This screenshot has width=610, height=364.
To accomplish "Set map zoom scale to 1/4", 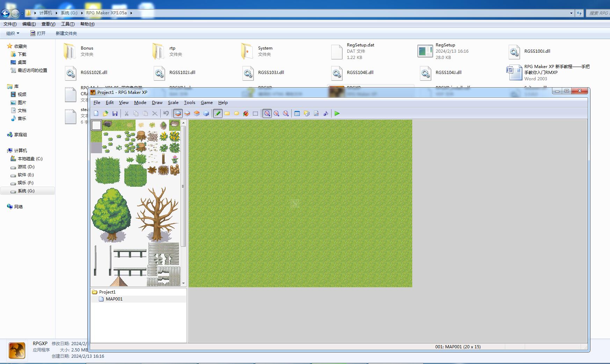I will click(x=286, y=113).
